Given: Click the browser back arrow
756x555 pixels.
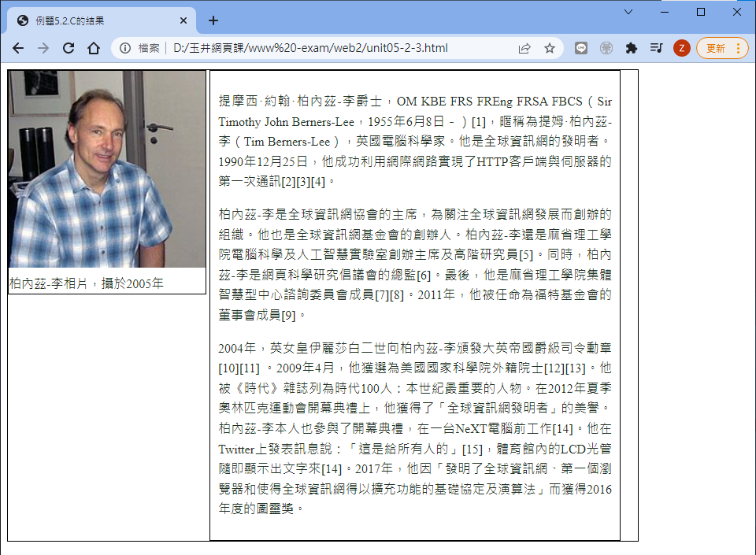Looking at the screenshot, I should pos(18,48).
